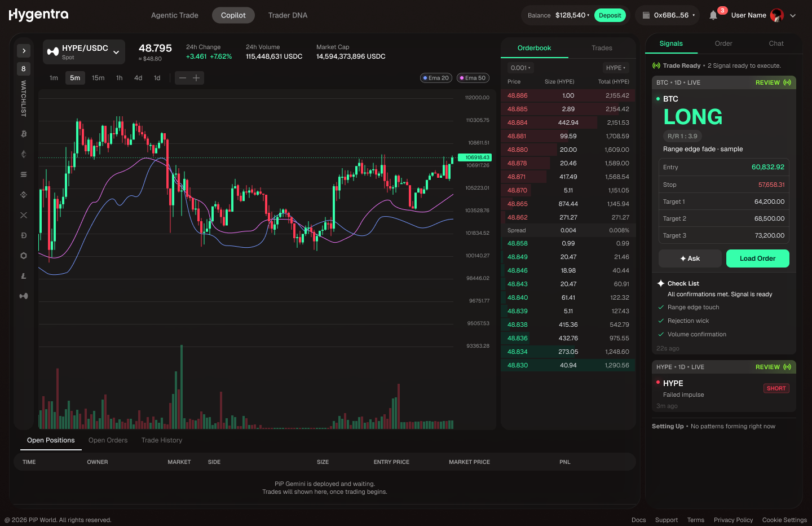This screenshot has height=526, width=812.
Task: Open the notifications bell
Action: [x=713, y=15]
